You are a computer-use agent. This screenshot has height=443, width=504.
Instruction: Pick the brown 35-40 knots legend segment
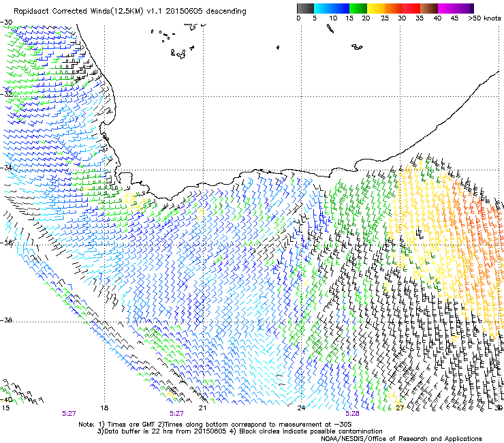point(429,8)
